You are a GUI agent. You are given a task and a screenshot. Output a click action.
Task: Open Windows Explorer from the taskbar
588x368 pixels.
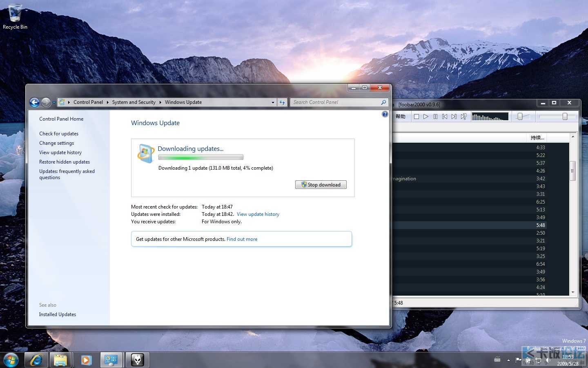[60, 360]
